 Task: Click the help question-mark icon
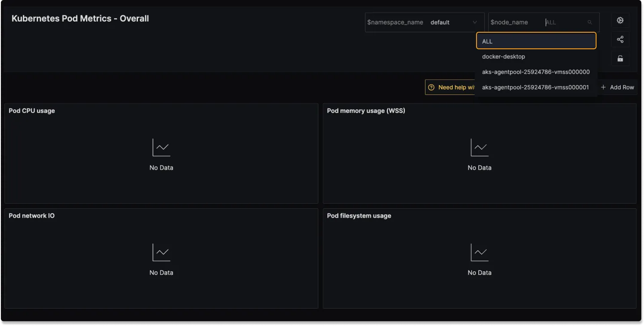click(x=431, y=87)
